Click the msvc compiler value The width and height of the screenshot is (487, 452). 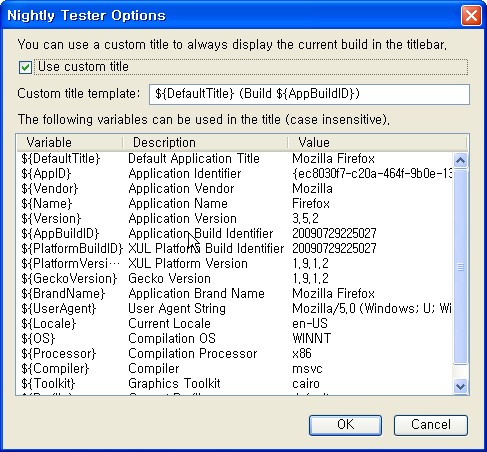(x=307, y=368)
